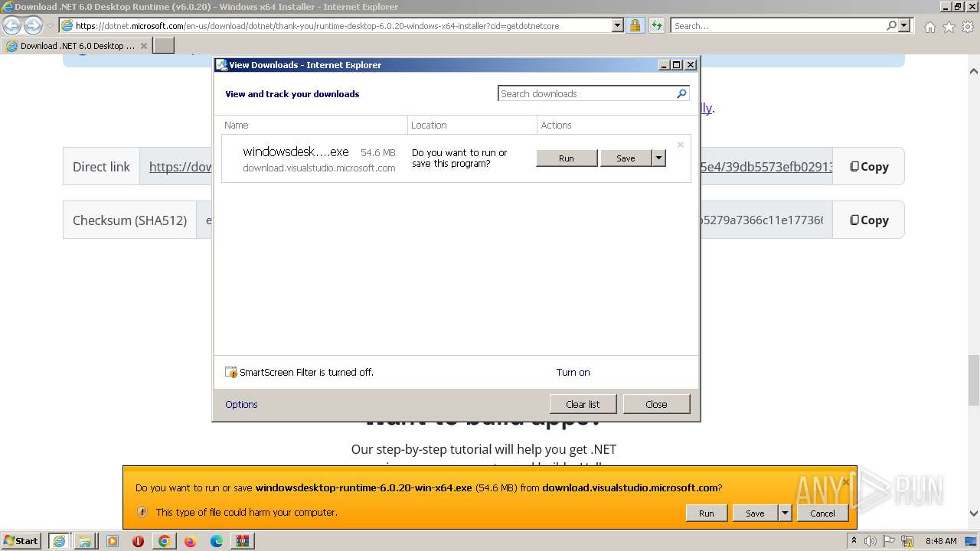Copy the Checksum (SHA512)
Viewport: 980px width, 551px height.
tap(869, 220)
